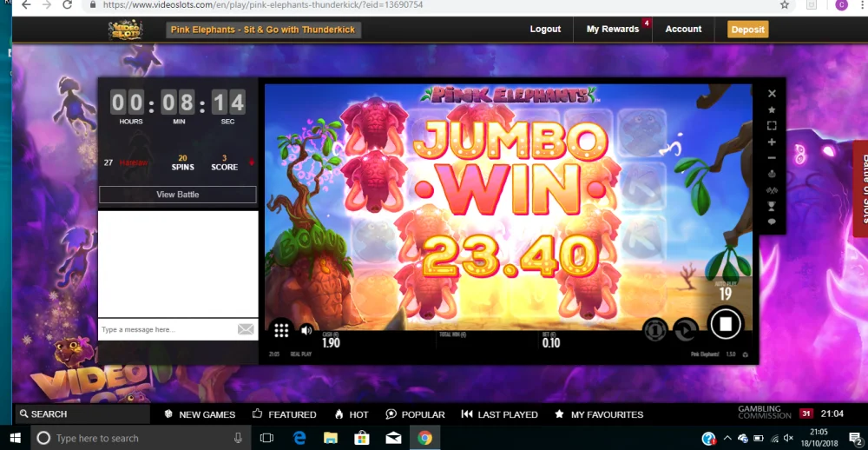This screenshot has height=450, width=868.
Task: Open the game menu grid icon
Action: pos(281,331)
